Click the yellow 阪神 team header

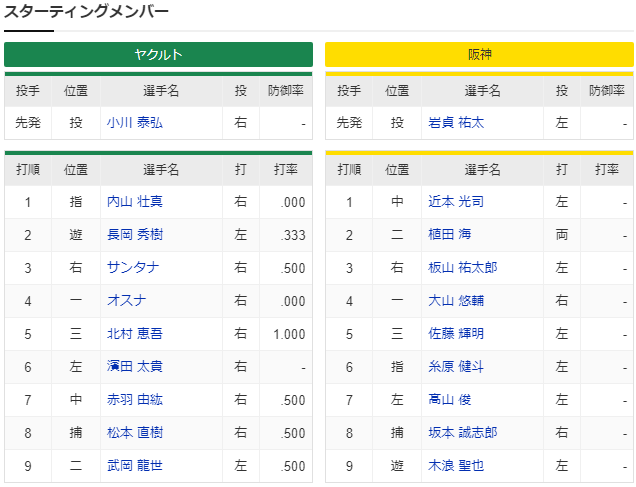479,54
